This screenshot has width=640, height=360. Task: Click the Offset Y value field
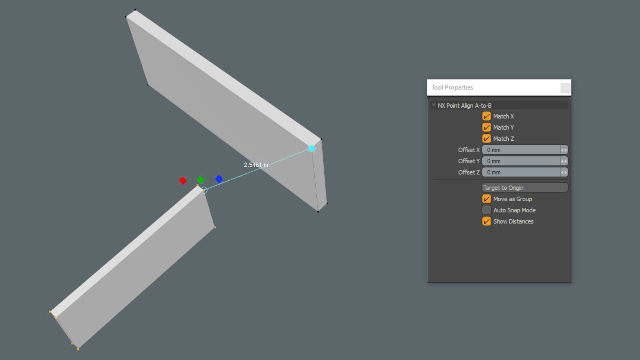(x=521, y=161)
